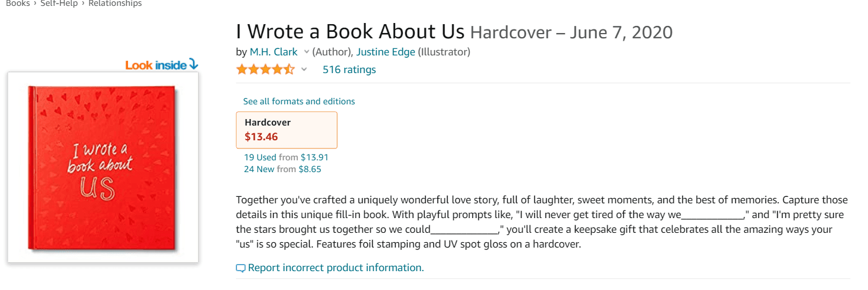The image size is (868, 290).
Task: Click the product description paragraph
Action: click(541, 222)
